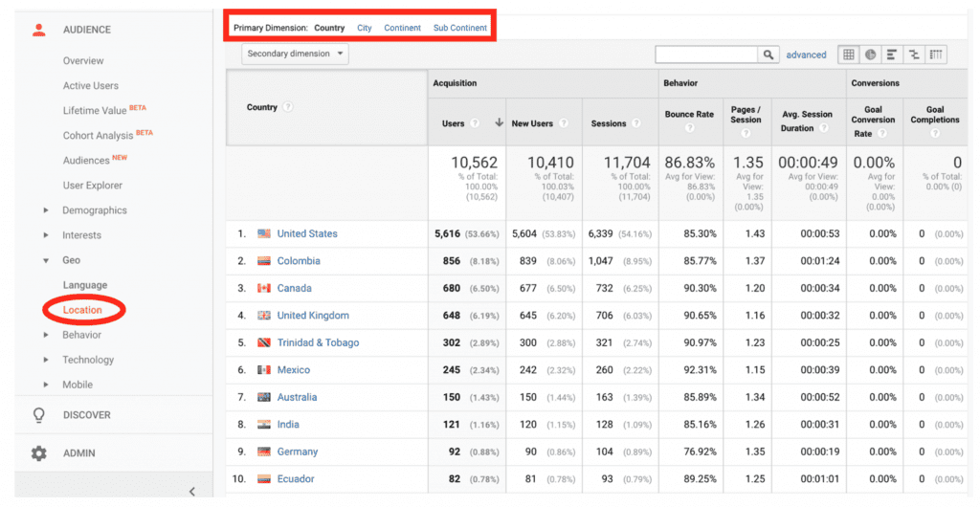Open Language under Geo
The height and width of the screenshot is (507, 980).
pyautogui.click(x=85, y=285)
